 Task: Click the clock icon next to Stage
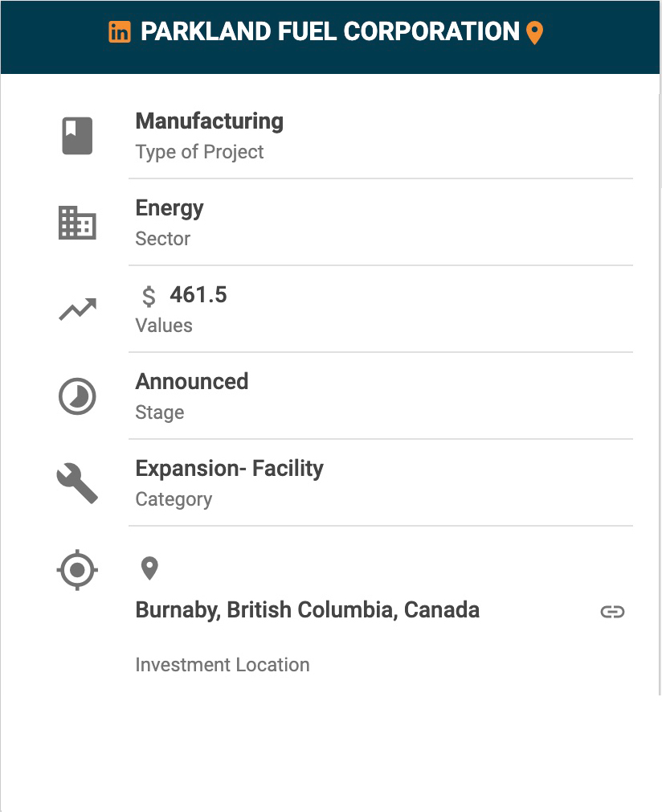[x=77, y=396]
